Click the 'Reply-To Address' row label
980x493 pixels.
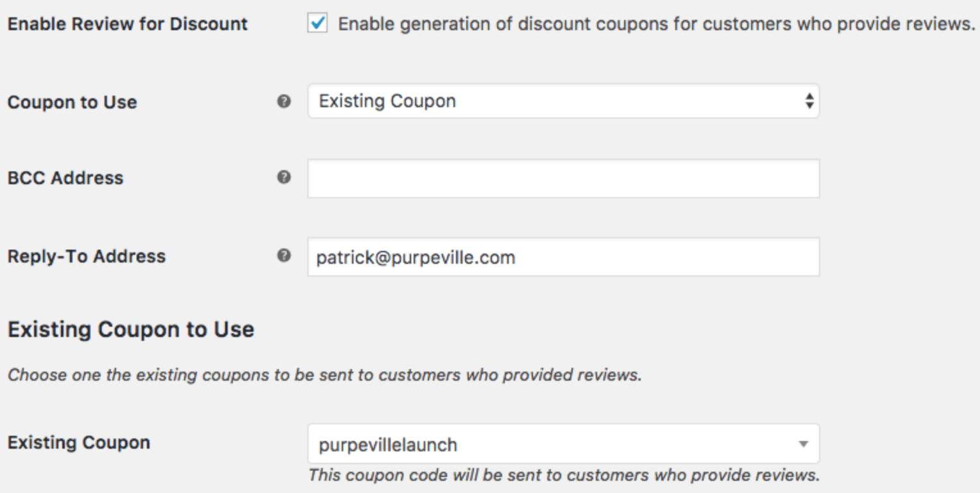pos(86,257)
